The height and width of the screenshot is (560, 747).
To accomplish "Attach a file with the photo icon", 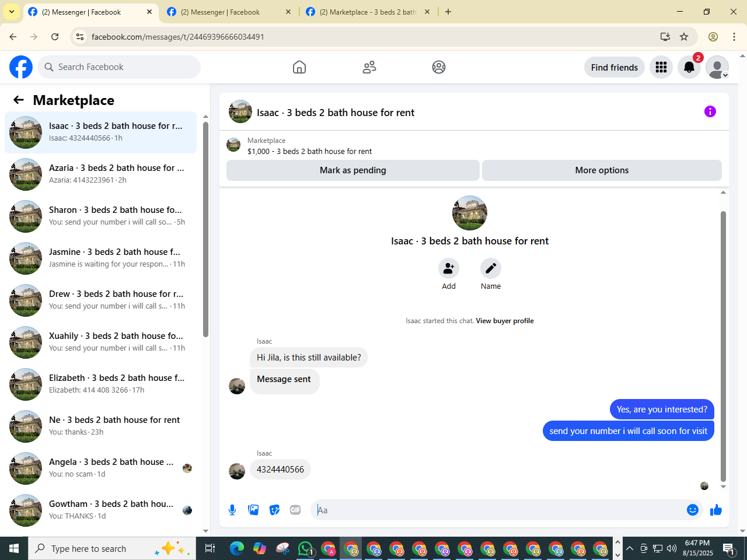I will click(253, 510).
